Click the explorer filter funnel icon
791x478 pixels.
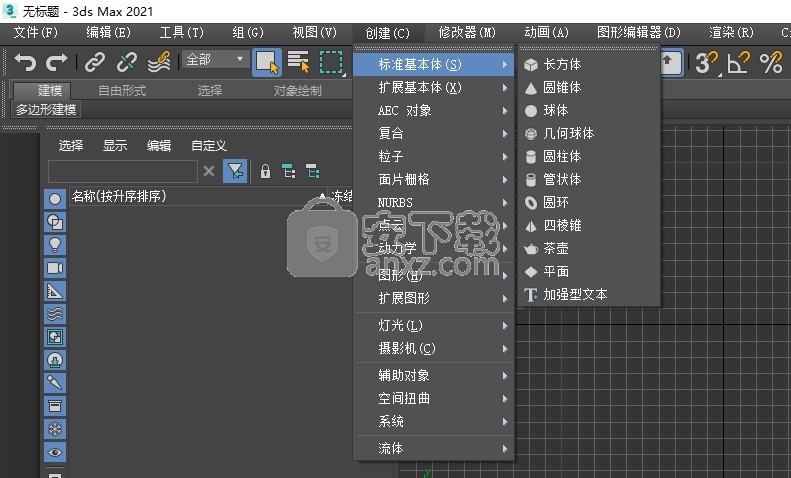(235, 171)
